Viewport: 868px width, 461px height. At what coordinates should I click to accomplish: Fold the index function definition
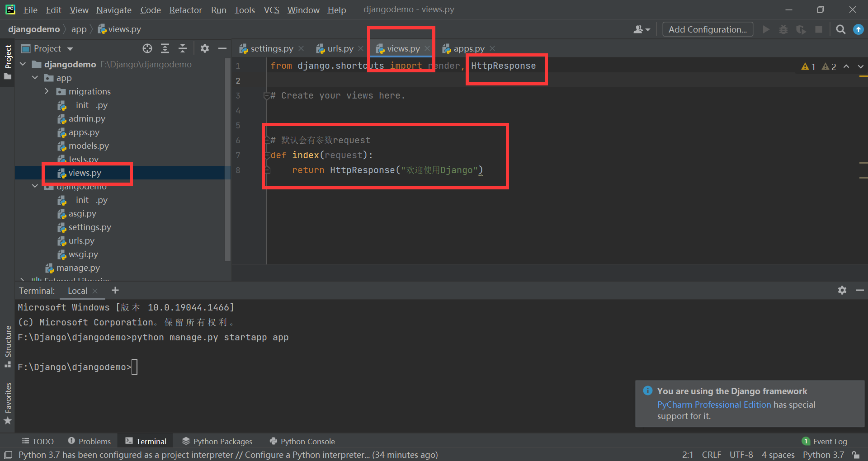(267, 155)
